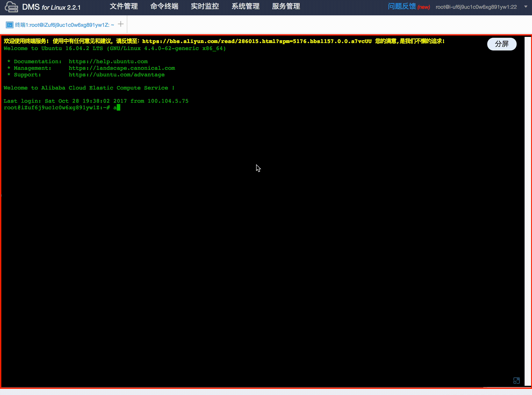
Task: Click the root@i-uf6j9uc1c0w6xg891yw1:22 account label
Action: click(x=476, y=7)
